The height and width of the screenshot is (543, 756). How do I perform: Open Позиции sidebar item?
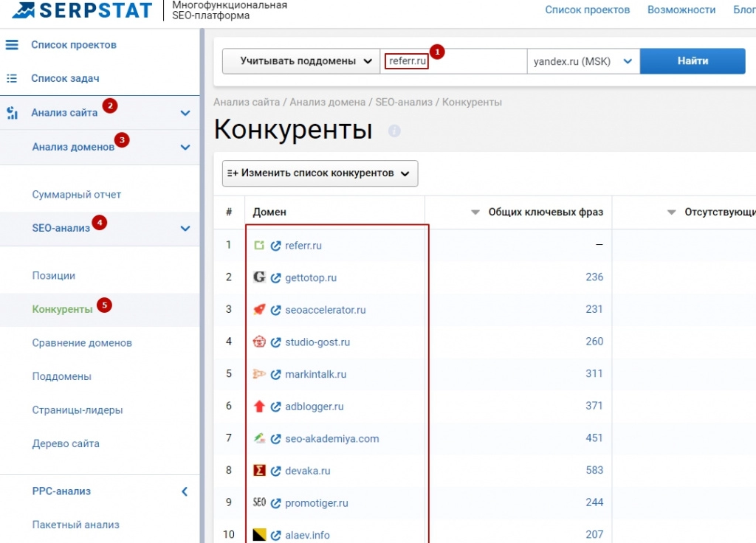[53, 276]
